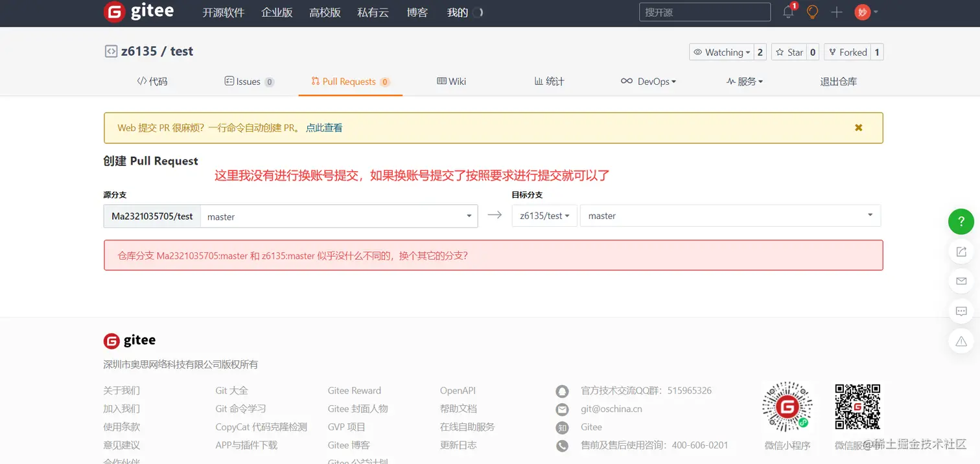980x464 pixels.
Task: Open APP与插件下载 footer link
Action: [246, 445]
